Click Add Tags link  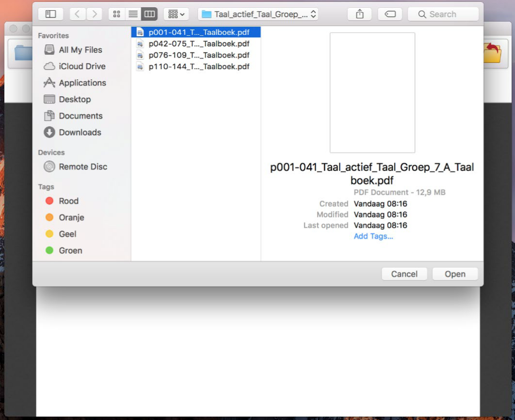[373, 236]
